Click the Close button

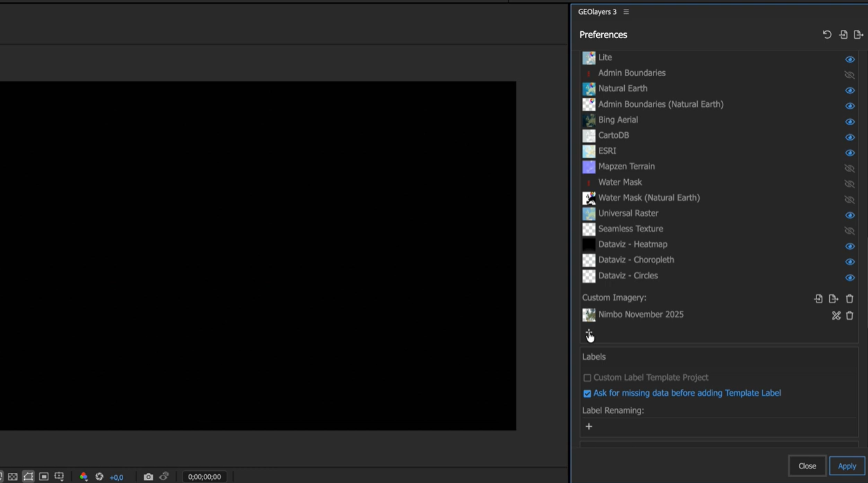point(807,466)
